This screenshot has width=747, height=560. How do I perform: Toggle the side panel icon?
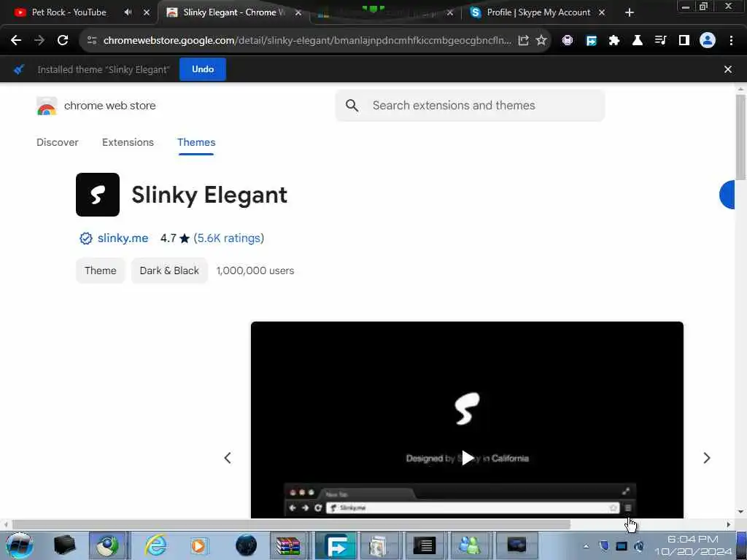[684, 41]
